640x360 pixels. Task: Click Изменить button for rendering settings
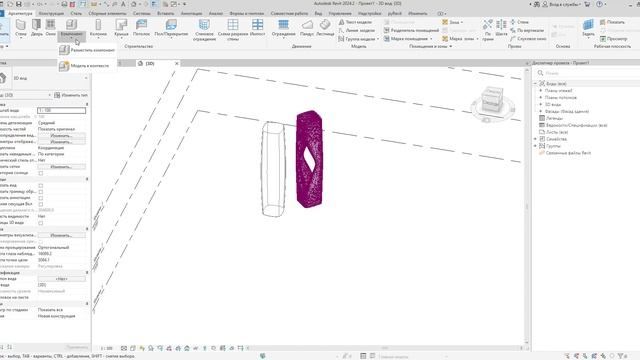(x=61, y=236)
